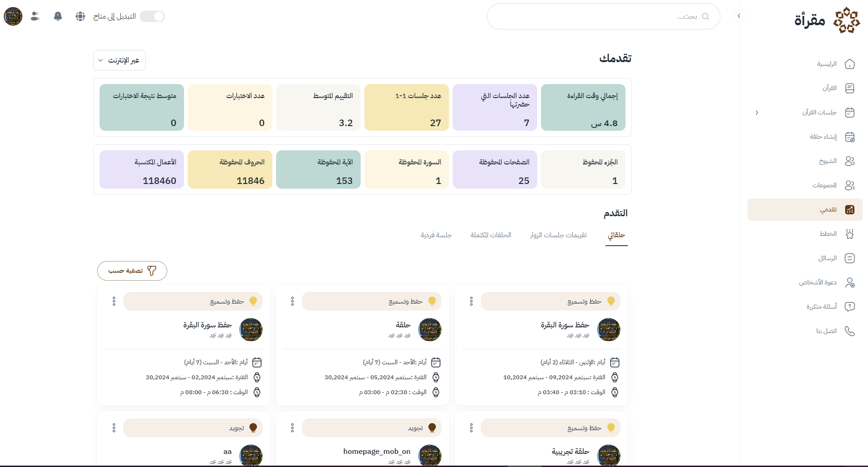The image size is (868, 467).
Task: Open the Quran sessions calendar icon
Action: 850,113
